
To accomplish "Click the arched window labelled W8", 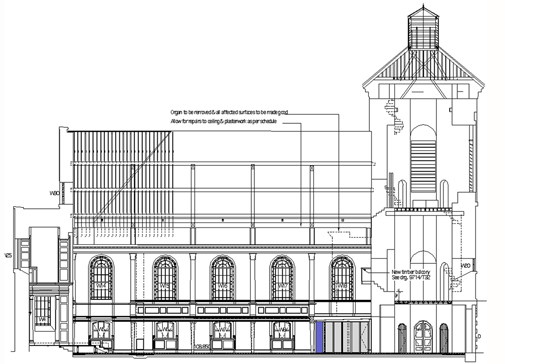I will (x=342, y=278).
